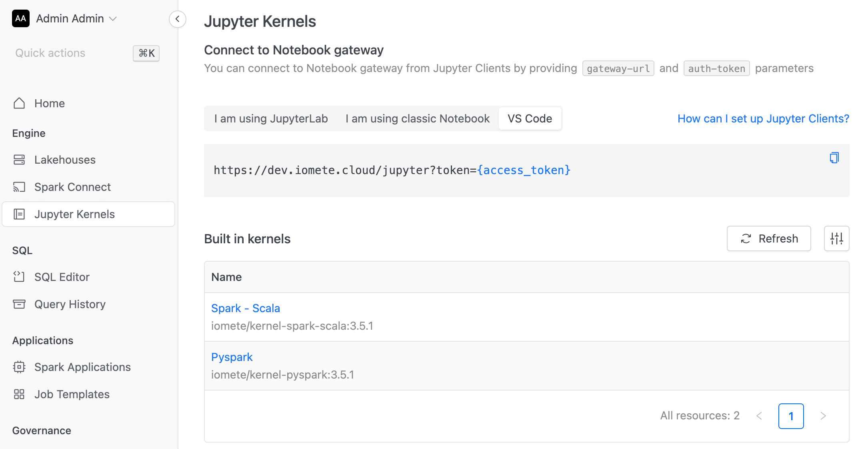Image resolution: width=868 pixels, height=449 pixels.
Task: Click the SQL Editor code icon
Action: [19, 277]
